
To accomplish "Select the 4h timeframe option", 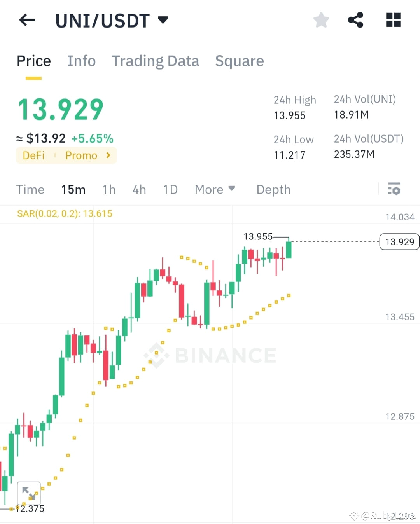I will (x=139, y=189).
